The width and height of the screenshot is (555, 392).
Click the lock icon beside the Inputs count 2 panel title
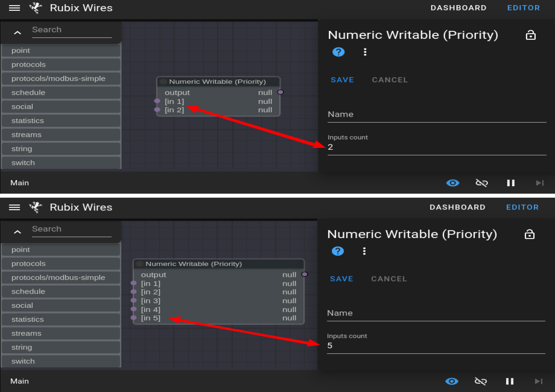(x=531, y=35)
